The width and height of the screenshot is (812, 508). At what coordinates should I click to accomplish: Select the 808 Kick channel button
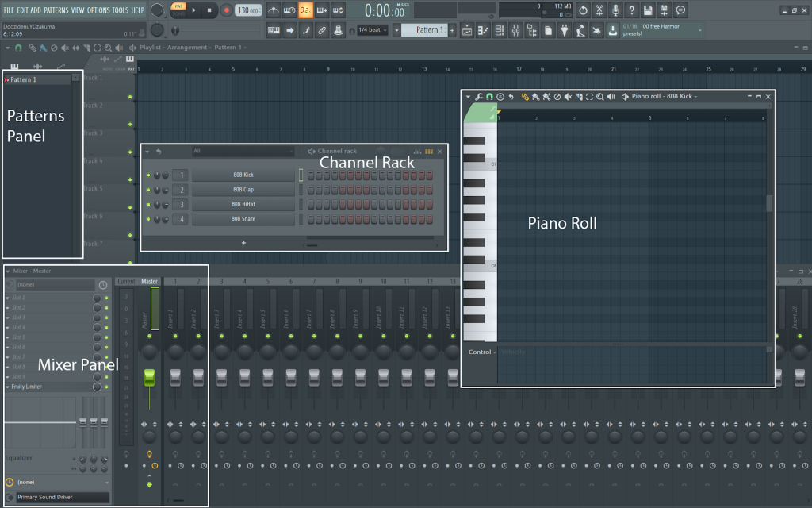click(243, 175)
